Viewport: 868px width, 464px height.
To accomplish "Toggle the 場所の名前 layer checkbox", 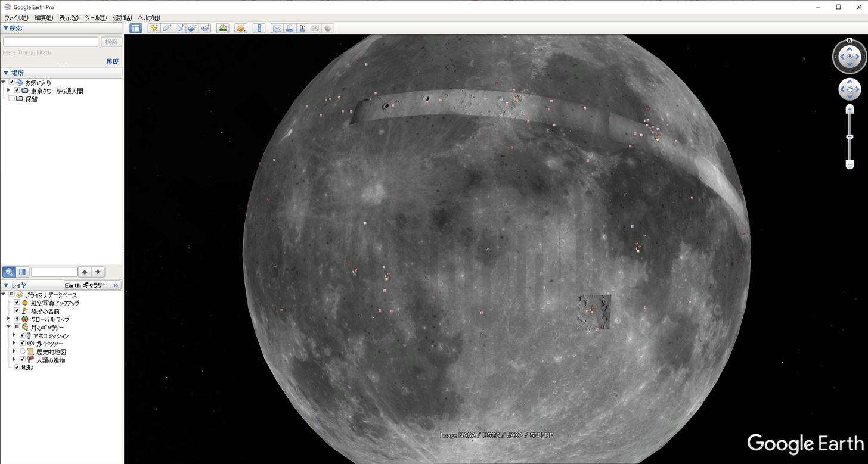I will point(17,311).
